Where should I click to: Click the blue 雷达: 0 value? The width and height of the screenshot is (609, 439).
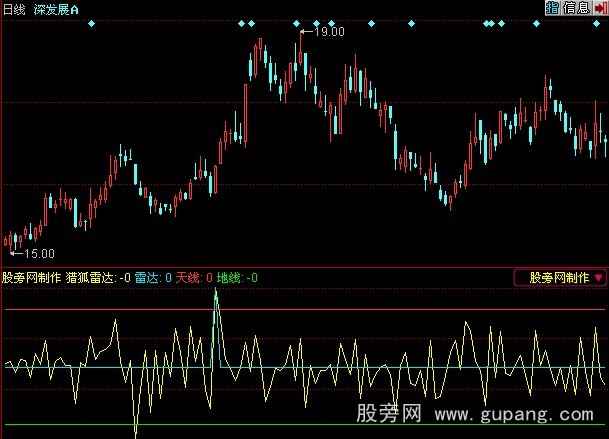pyautogui.click(x=153, y=277)
